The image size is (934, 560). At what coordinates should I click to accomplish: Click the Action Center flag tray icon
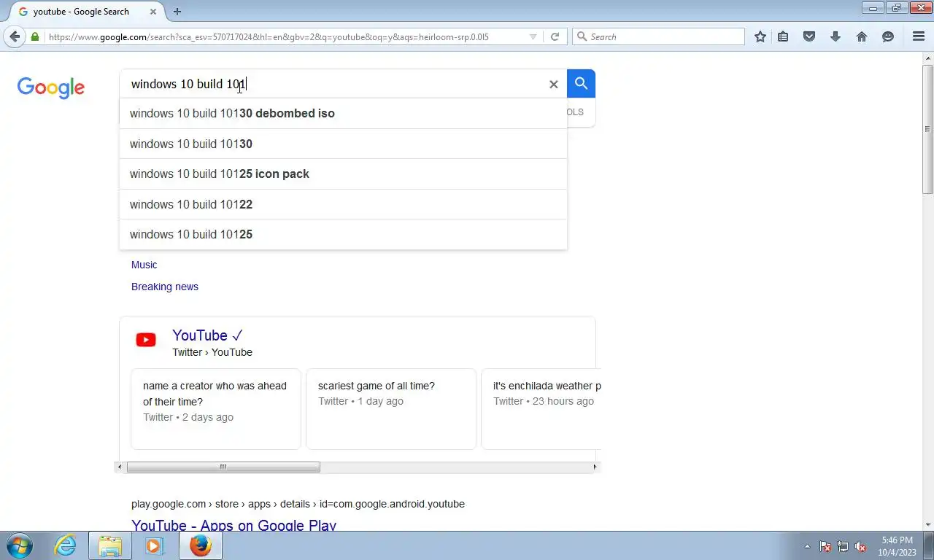(825, 546)
